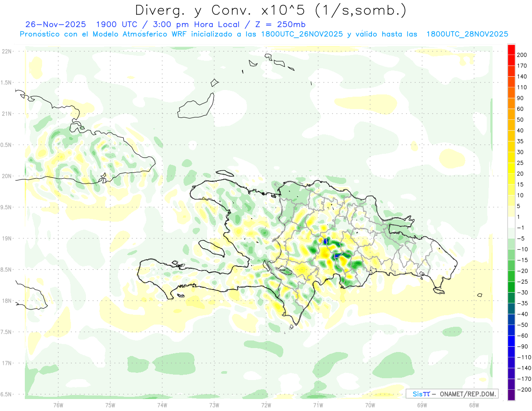The image size is (532, 411).
Task: Click the white swatch between 1 and -1
Action: click(511, 222)
